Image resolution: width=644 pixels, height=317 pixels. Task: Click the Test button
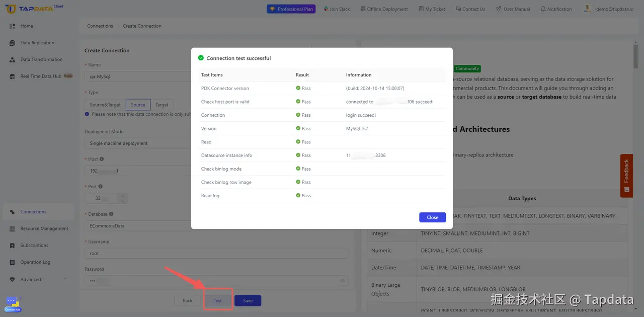point(217,301)
